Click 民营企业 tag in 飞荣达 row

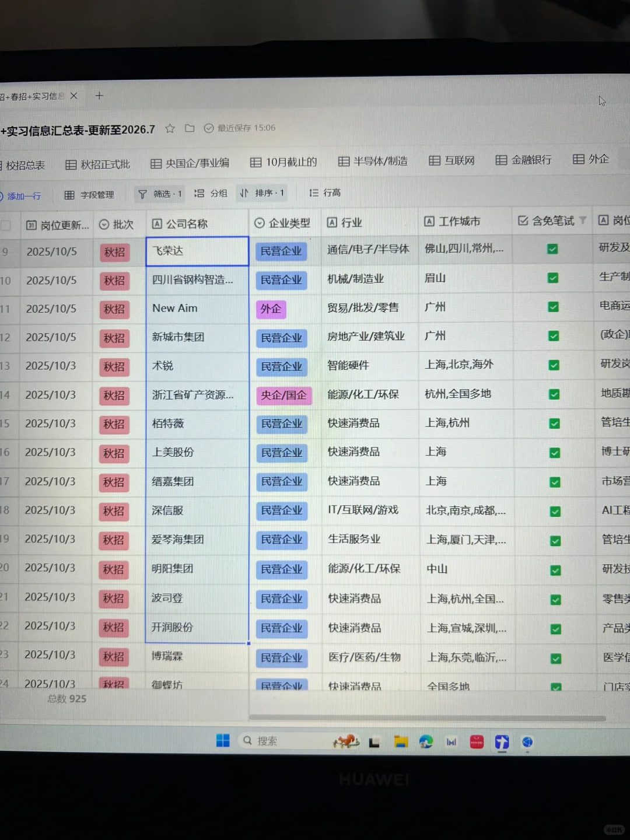click(281, 251)
